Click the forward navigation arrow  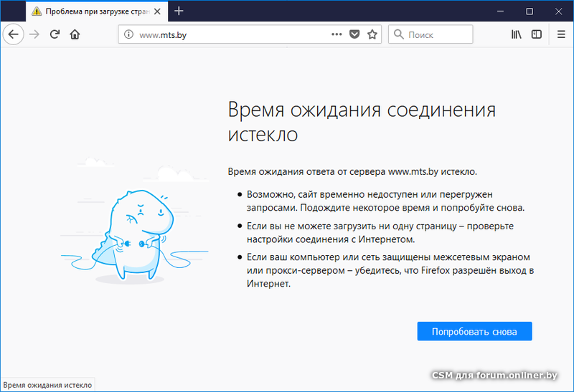tap(34, 34)
